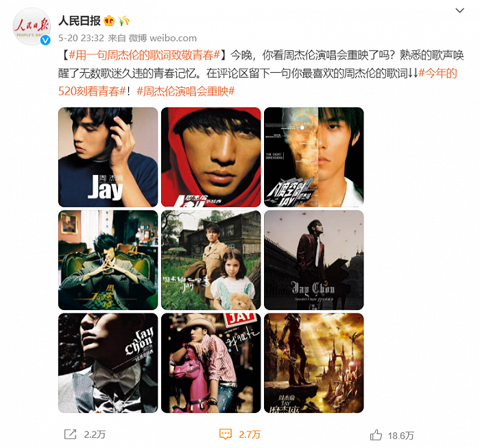Click the blue verified badge

[46, 40]
